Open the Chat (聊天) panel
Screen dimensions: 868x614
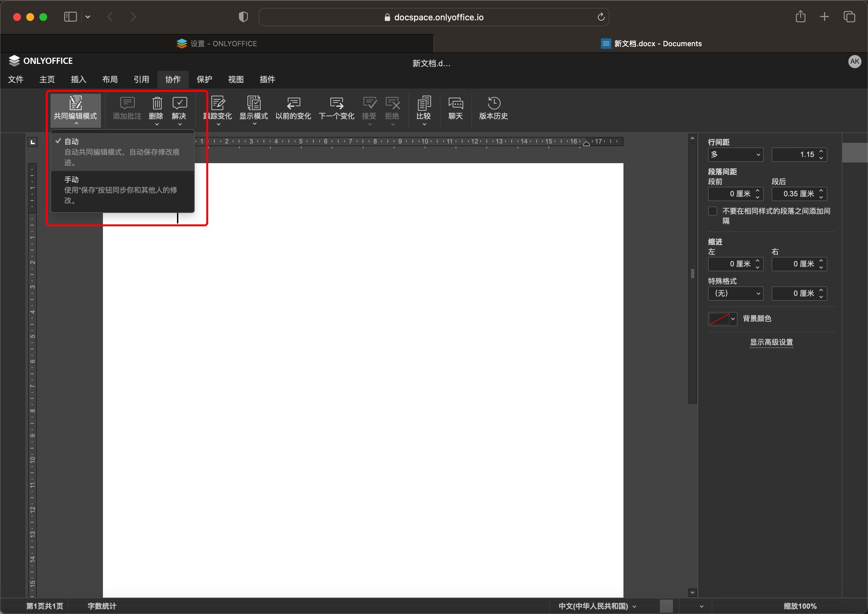point(455,103)
